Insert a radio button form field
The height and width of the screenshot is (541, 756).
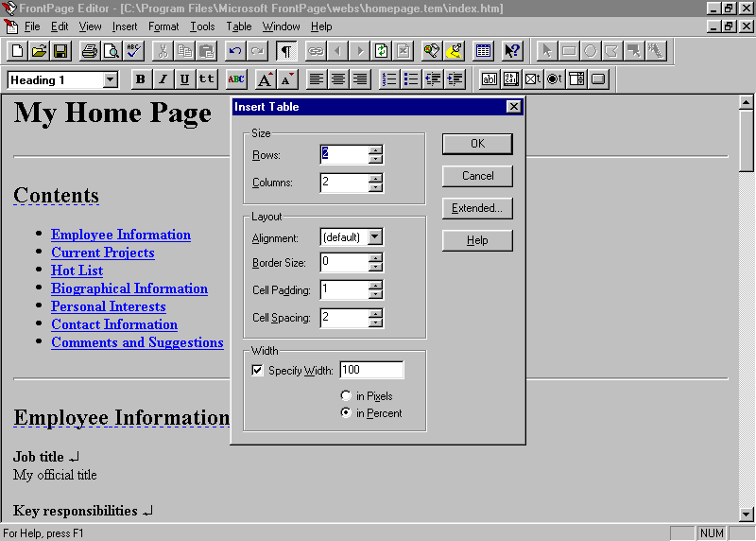click(555, 79)
